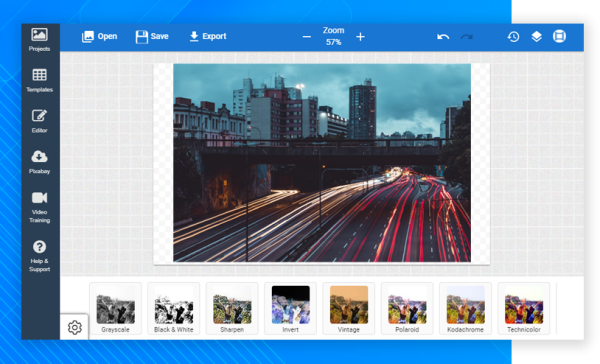Screen dimensions: 600x364
Task: Apply the Technicolor filter
Action: click(524, 309)
